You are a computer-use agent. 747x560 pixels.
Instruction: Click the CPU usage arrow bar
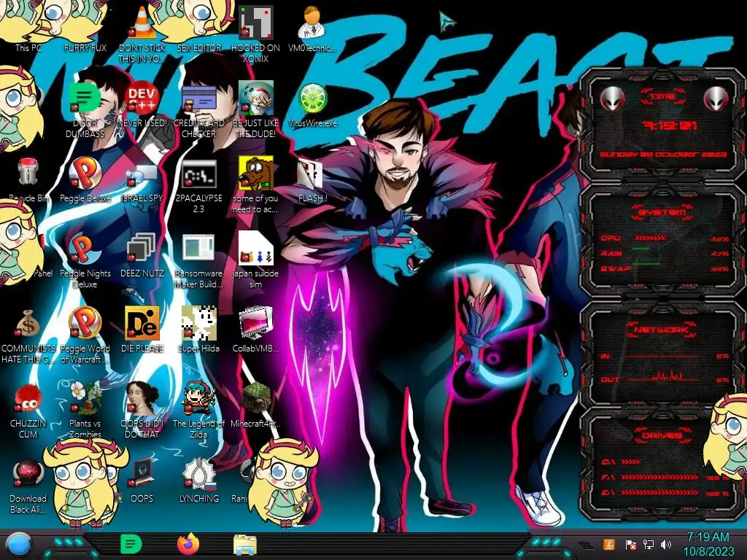tap(650, 238)
